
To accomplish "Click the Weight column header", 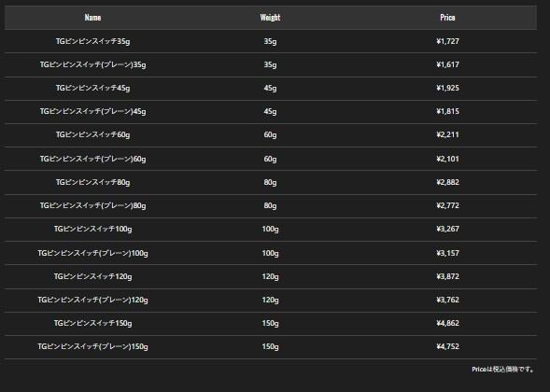I will pos(270,18).
